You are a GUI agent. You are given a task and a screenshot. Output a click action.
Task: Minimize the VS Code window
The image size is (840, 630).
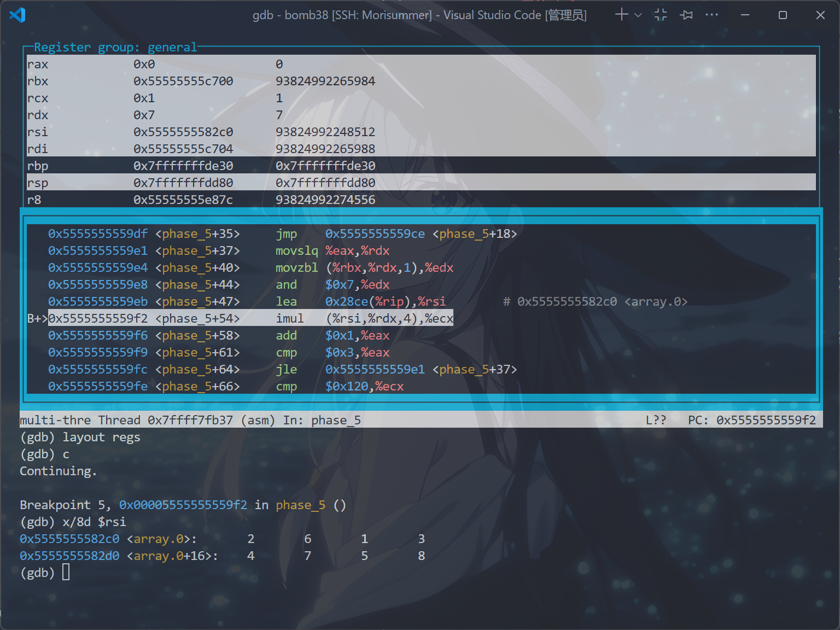[x=745, y=15]
